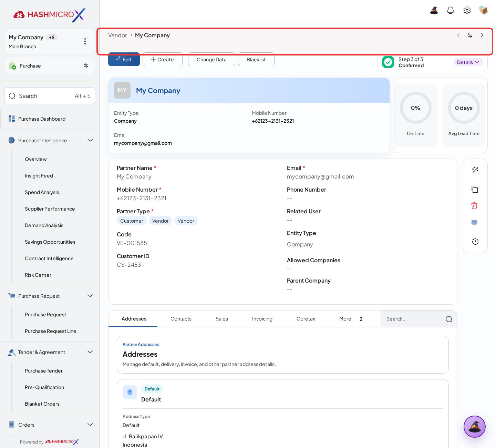Viewport: 496px width, 448px height.
Task: Click the magnifier icon in the tab search box
Action: (449, 319)
